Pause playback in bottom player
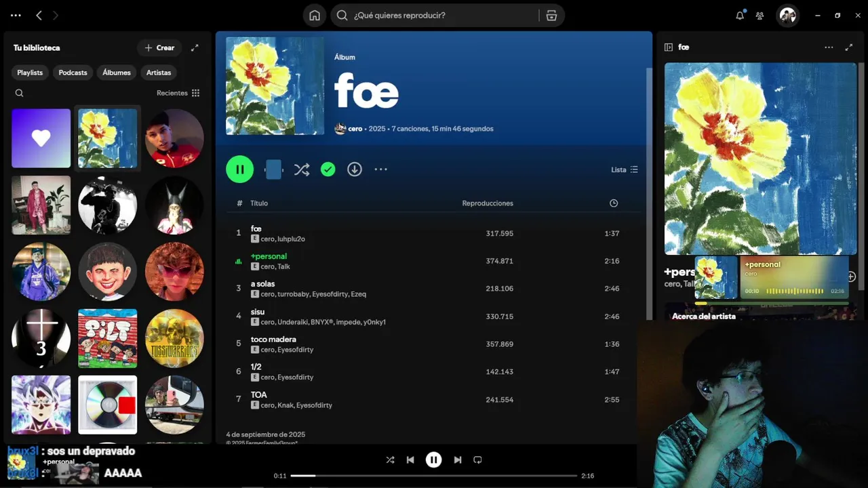 (434, 460)
